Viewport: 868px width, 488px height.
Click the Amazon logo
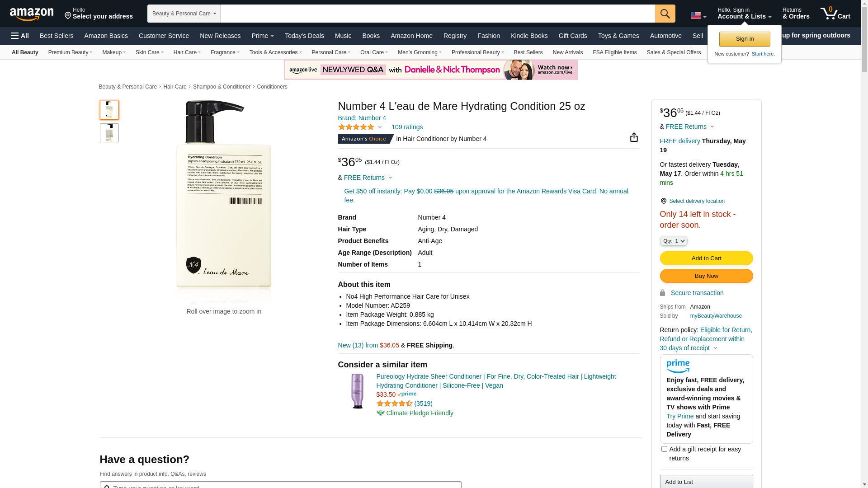(x=32, y=14)
